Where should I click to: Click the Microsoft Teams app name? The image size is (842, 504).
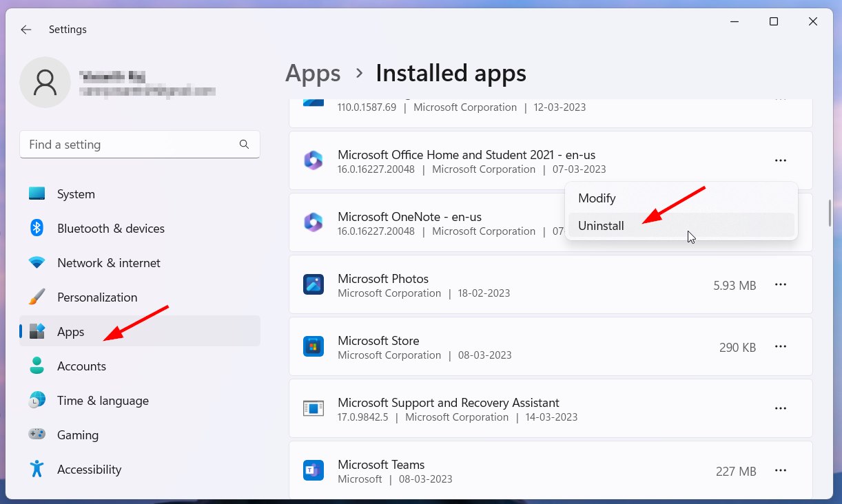point(381,465)
